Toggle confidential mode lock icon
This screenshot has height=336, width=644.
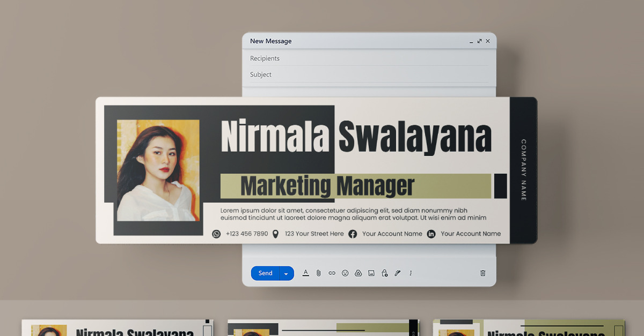click(x=384, y=273)
